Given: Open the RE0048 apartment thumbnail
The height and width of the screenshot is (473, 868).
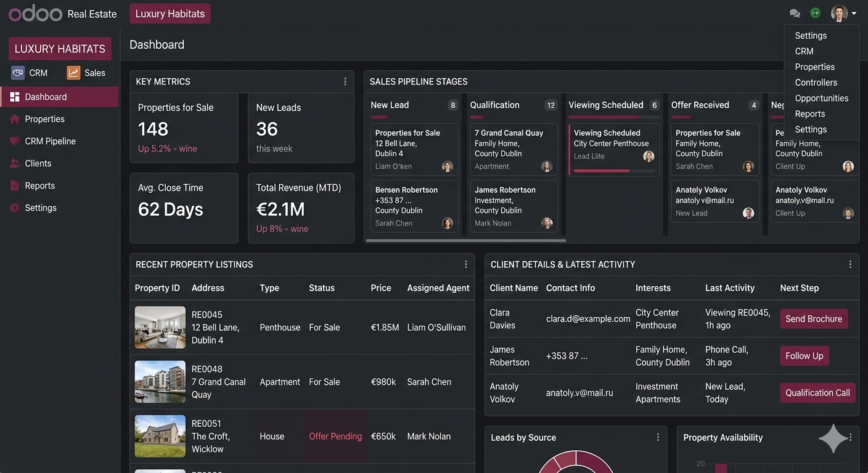Looking at the screenshot, I should pyautogui.click(x=160, y=381).
